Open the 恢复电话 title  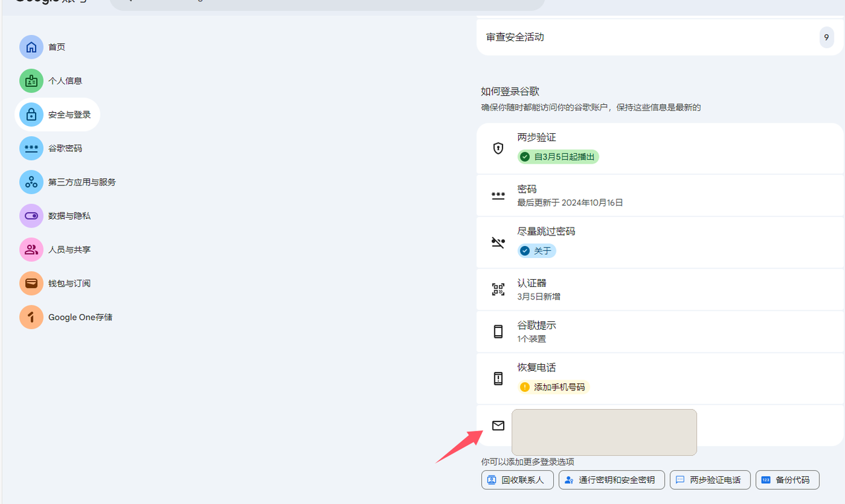tap(537, 367)
